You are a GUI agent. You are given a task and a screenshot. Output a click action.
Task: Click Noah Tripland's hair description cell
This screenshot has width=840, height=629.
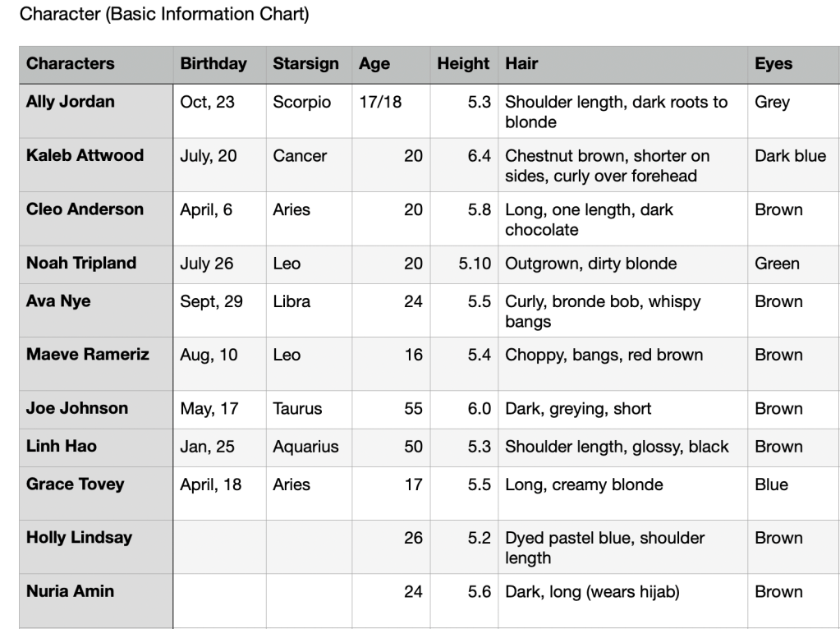coord(591,264)
